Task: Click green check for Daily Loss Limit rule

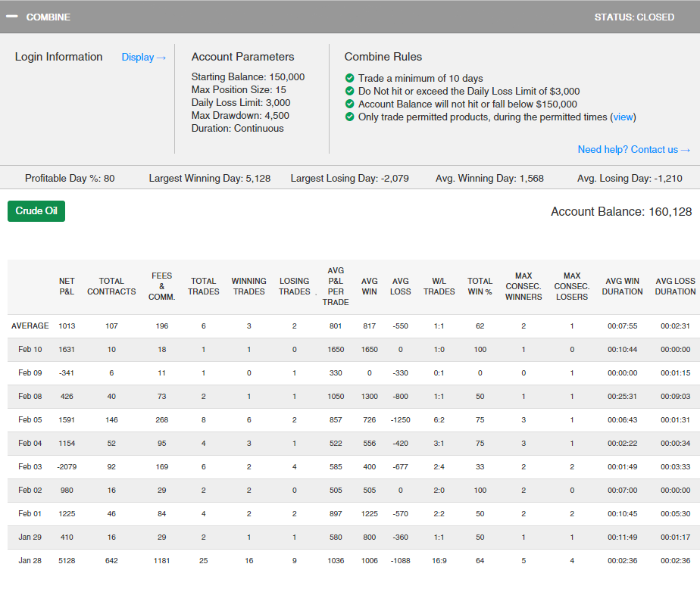Action: click(x=349, y=91)
